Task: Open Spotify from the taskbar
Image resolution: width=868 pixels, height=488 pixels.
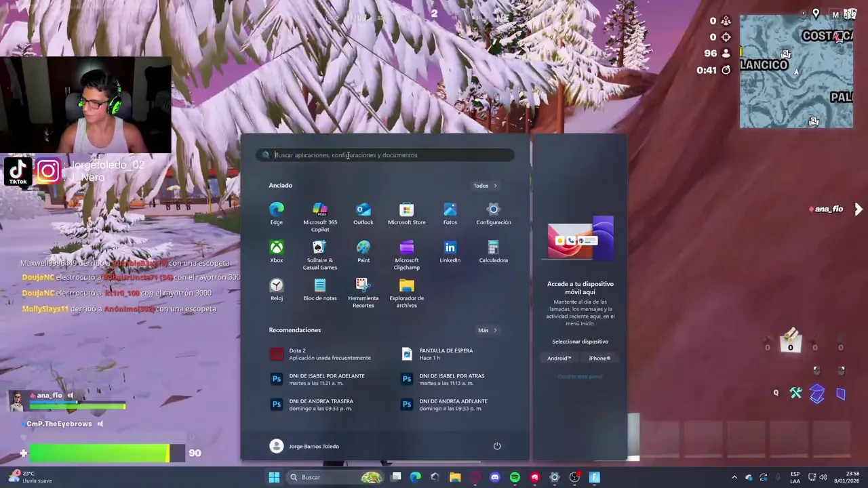Action: pyautogui.click(x=515, y=477)
